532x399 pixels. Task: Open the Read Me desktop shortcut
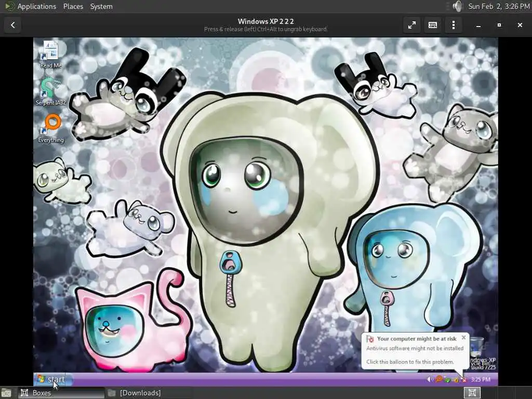[50, 55]
